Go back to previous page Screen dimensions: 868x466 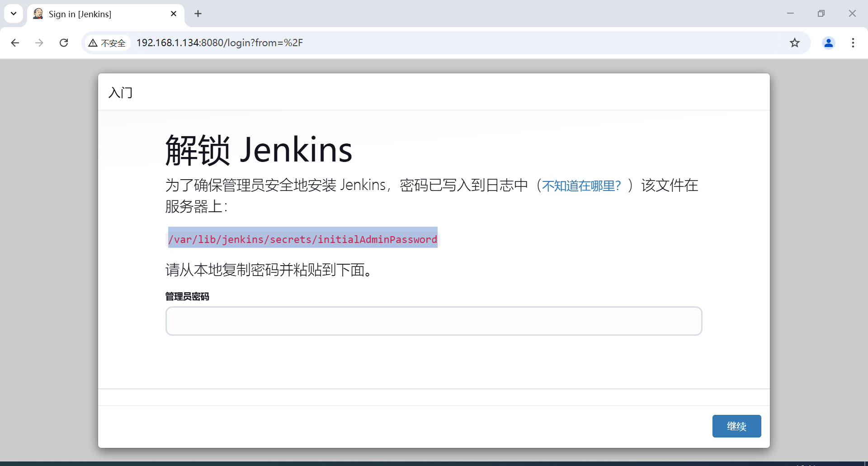15,43
